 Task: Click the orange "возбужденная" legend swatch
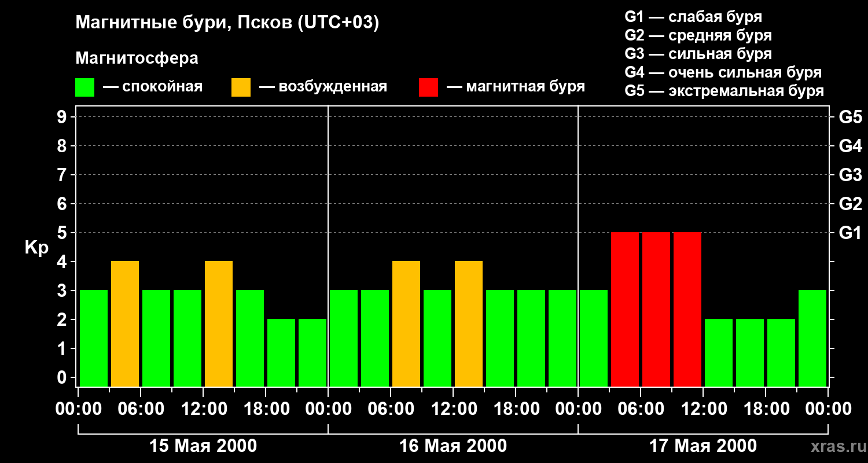coord(241,87)
